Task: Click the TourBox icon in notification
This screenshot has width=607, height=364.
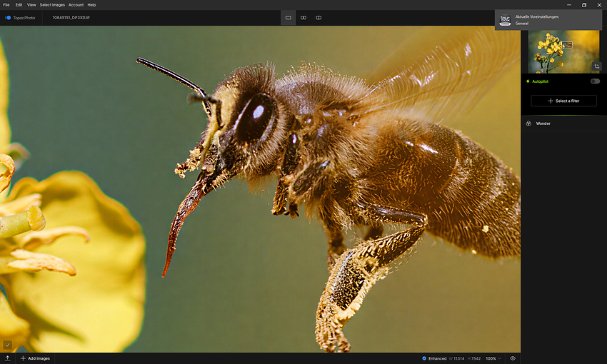Action: (505, 20)
